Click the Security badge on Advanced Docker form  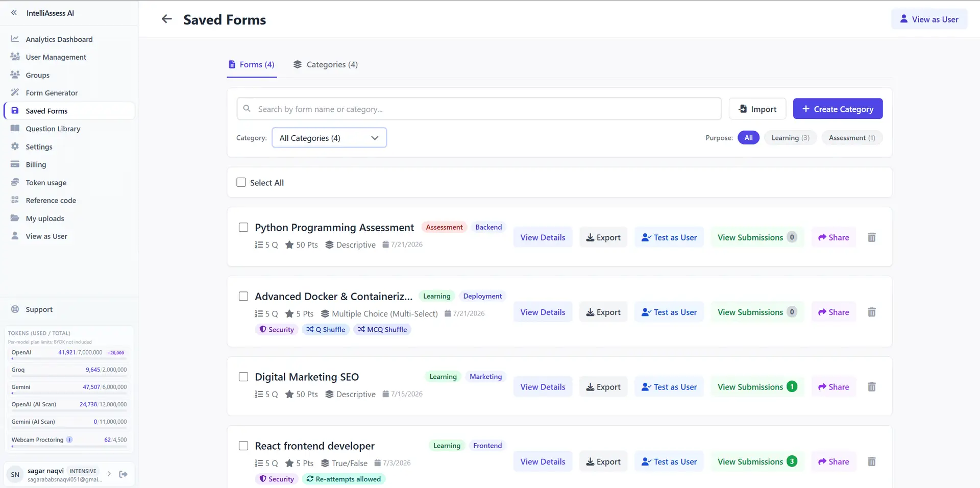277,330
